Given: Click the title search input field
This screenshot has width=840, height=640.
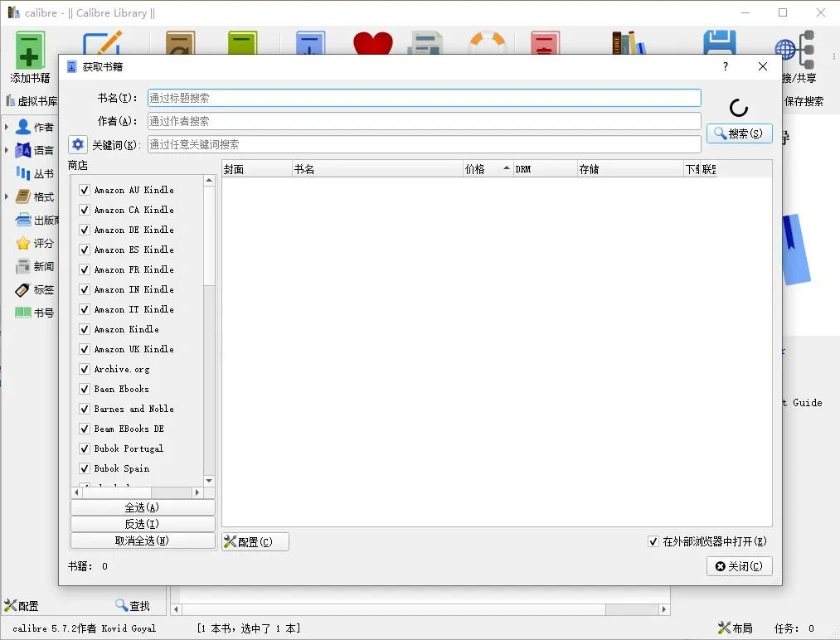Looking at the screenshot, I should (x=425, y=98).
